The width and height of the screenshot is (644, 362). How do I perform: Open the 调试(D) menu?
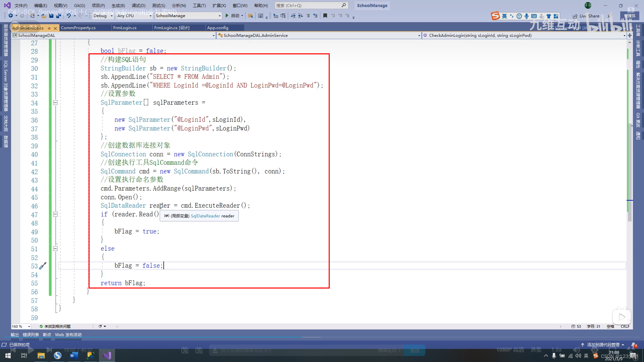click(139, 5)
